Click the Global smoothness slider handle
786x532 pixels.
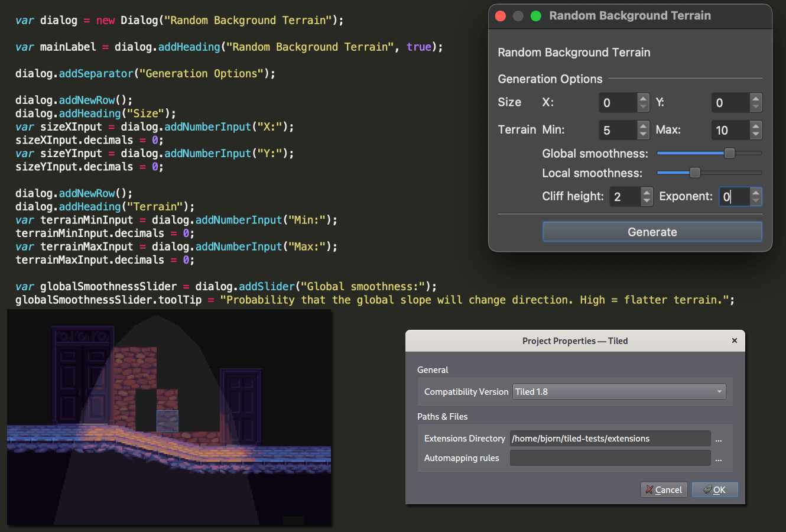pyautogui.click(x=730, y=153)
